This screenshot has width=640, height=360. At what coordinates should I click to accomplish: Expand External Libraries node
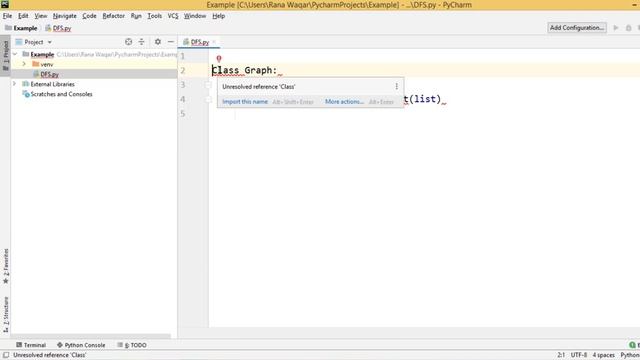[x=14, y=84]
